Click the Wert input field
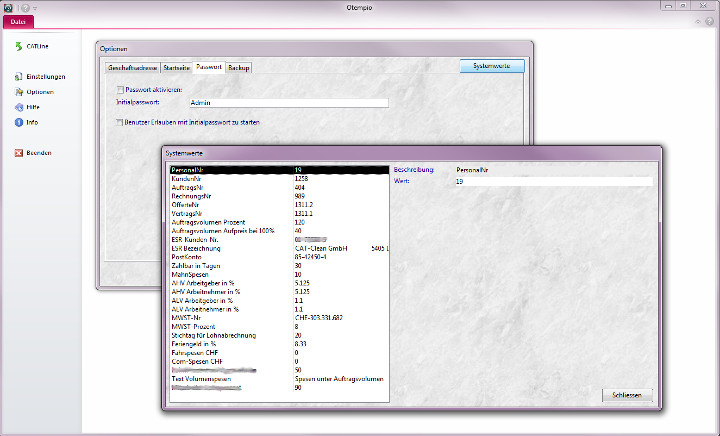The height and width of the screenshot is (436, 720). [552, 181]
